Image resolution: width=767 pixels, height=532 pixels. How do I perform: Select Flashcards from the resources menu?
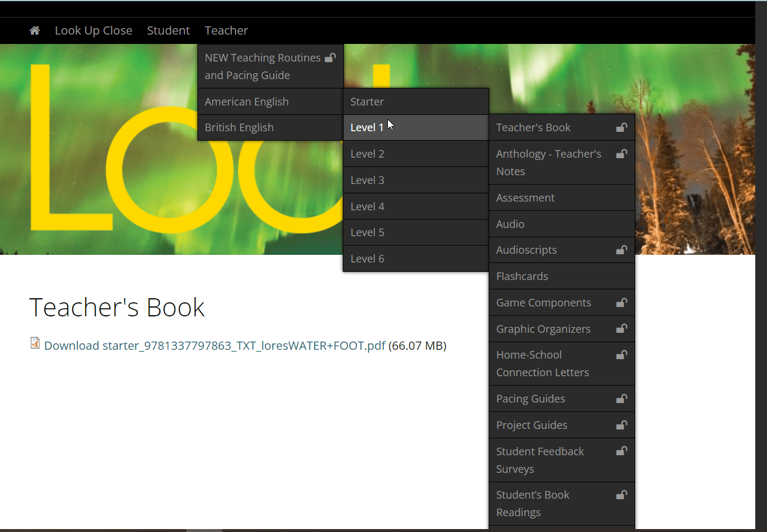click(522, 276)
